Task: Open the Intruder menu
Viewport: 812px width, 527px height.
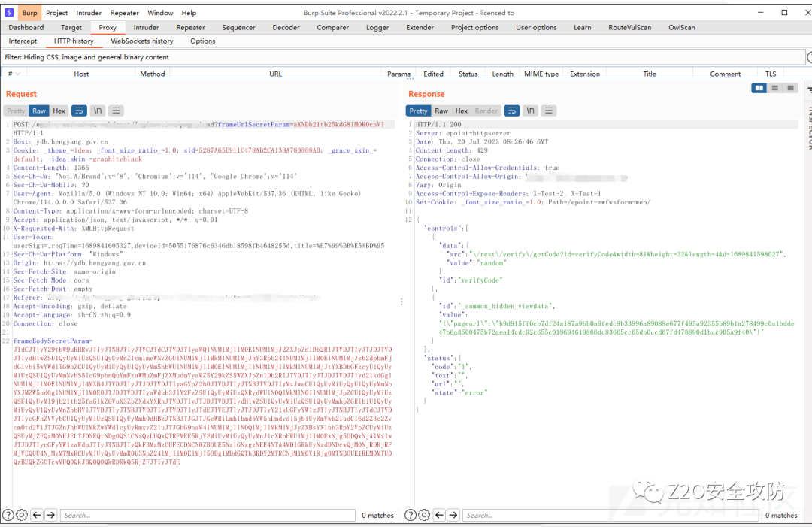Action: click(x=89, y=13)
